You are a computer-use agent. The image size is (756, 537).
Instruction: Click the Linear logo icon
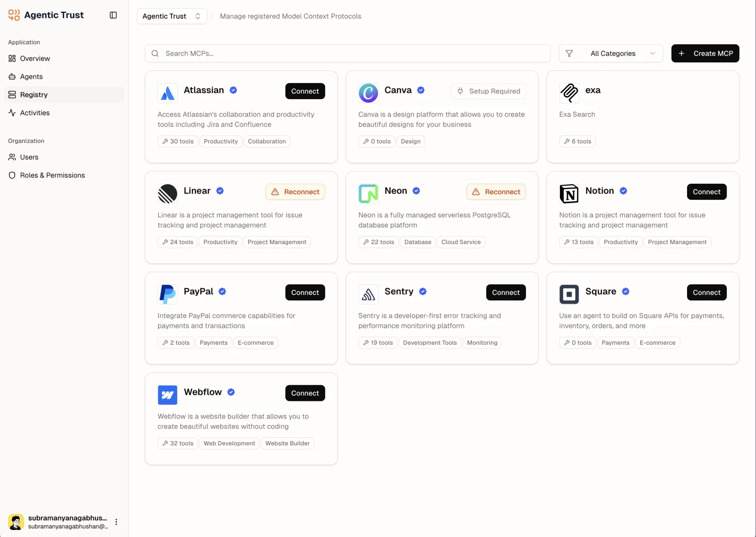(167, 194)
